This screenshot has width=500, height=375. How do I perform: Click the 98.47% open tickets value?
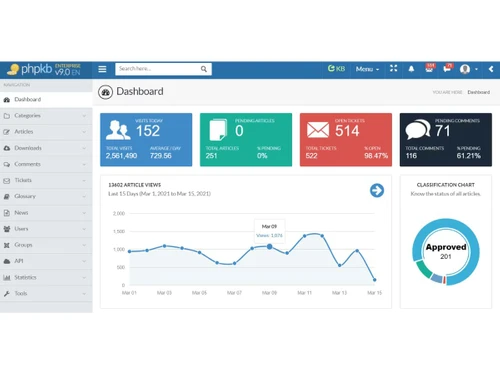pyautogui.click(x=376, y=156)
